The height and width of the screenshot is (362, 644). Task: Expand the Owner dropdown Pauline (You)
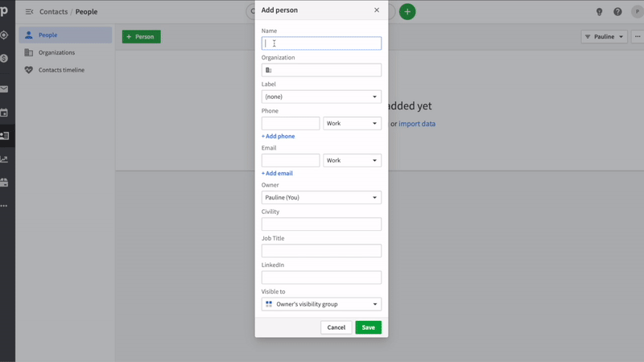(321, 197)
